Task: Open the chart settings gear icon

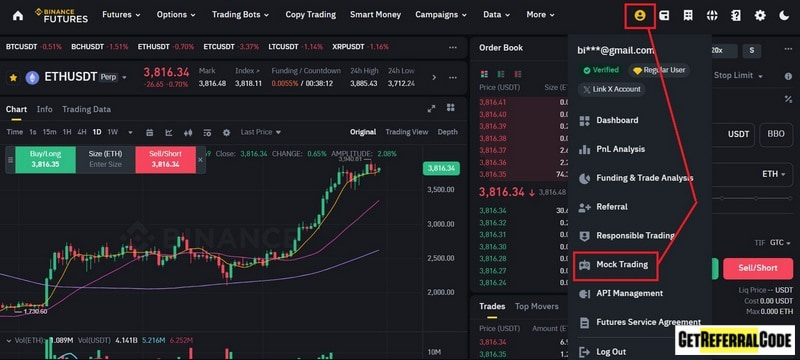Action: (x=227, y=133)
